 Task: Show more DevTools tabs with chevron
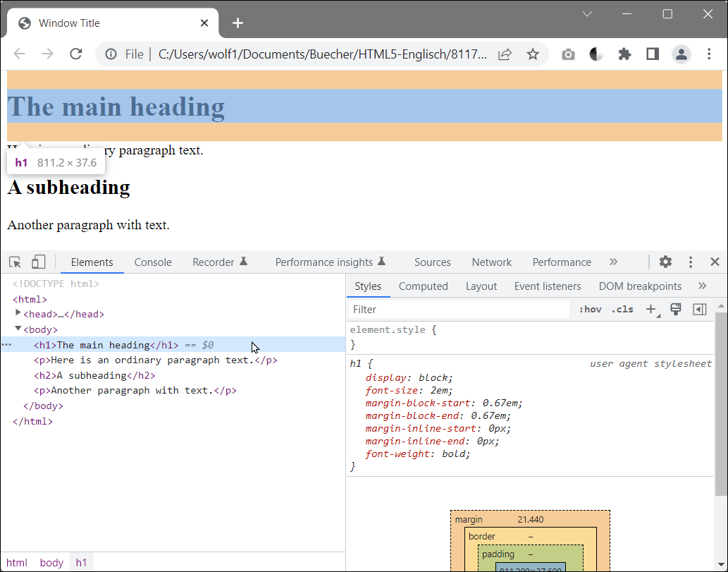click(x=613, y=262)
